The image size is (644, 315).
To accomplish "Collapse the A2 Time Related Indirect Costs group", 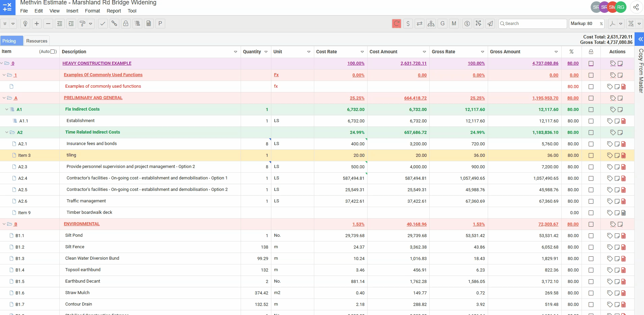I will (7, 132).
